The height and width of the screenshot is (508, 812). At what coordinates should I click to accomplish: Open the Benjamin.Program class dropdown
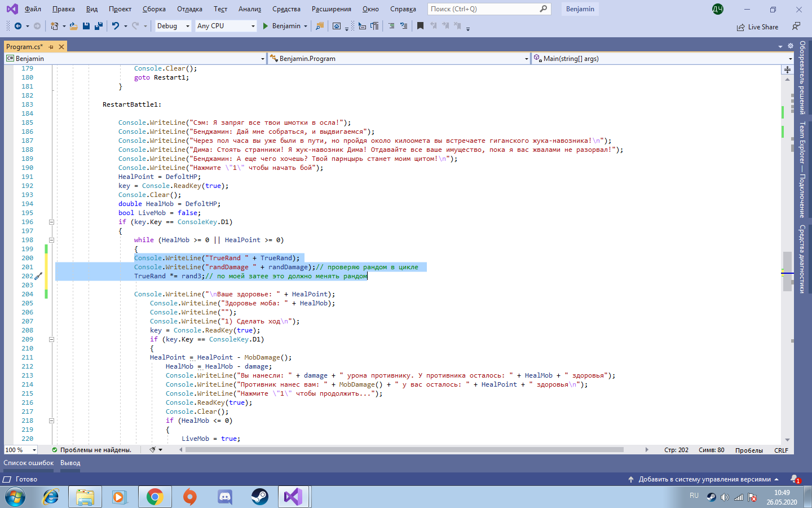tap(399, 58)
